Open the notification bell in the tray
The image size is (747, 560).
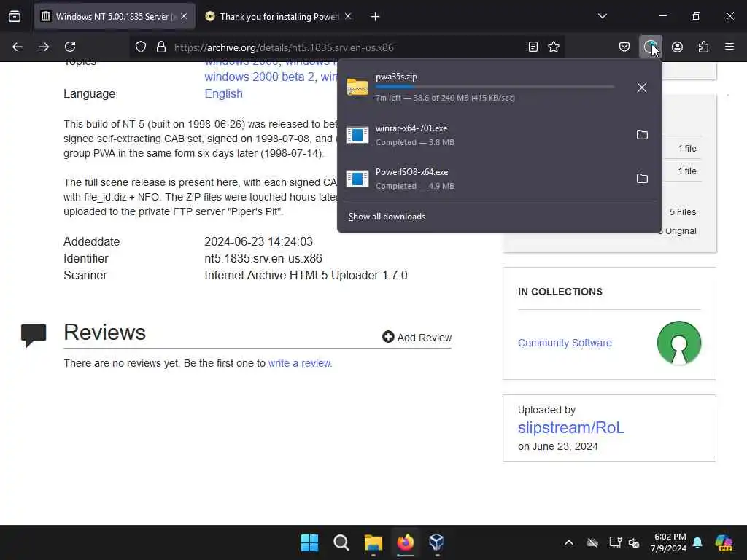pos(698,542)
